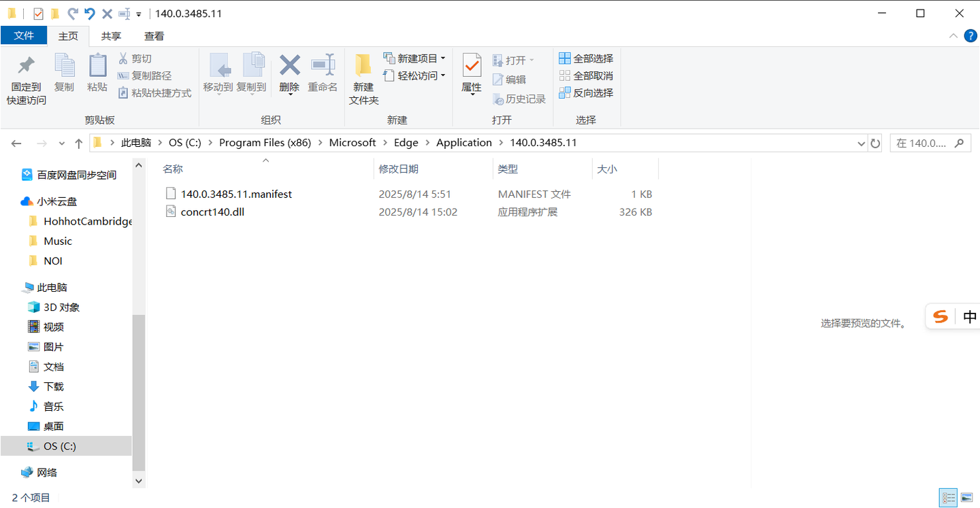Click the Properties checkmark icon in the title bar
Image resolution: width=980 pixels, height=508 pixels.
tap(38, 13)
